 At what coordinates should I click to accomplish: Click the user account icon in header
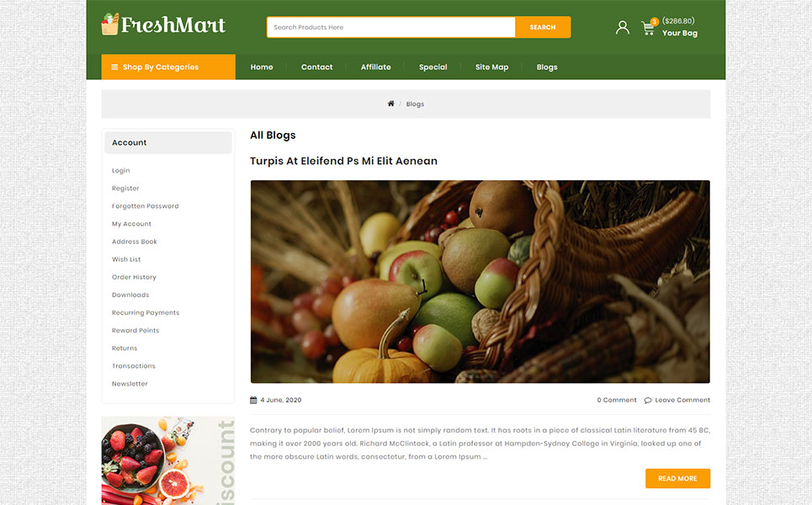(622, 28)
